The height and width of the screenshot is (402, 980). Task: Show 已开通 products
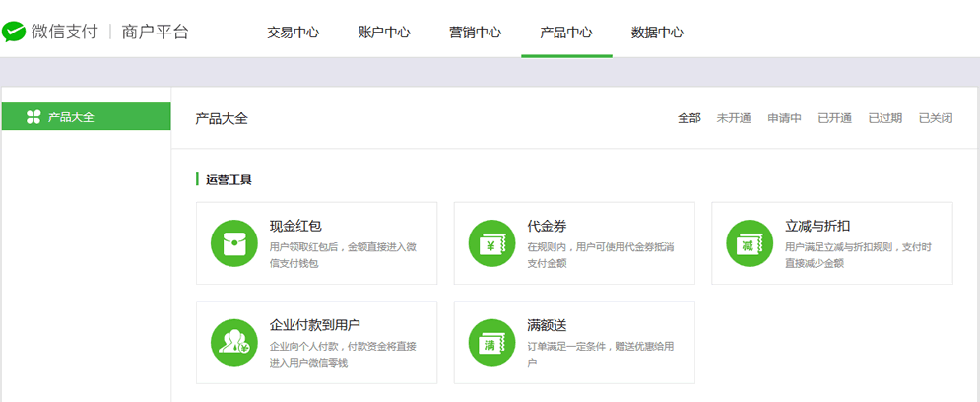[x=834, y=118]
